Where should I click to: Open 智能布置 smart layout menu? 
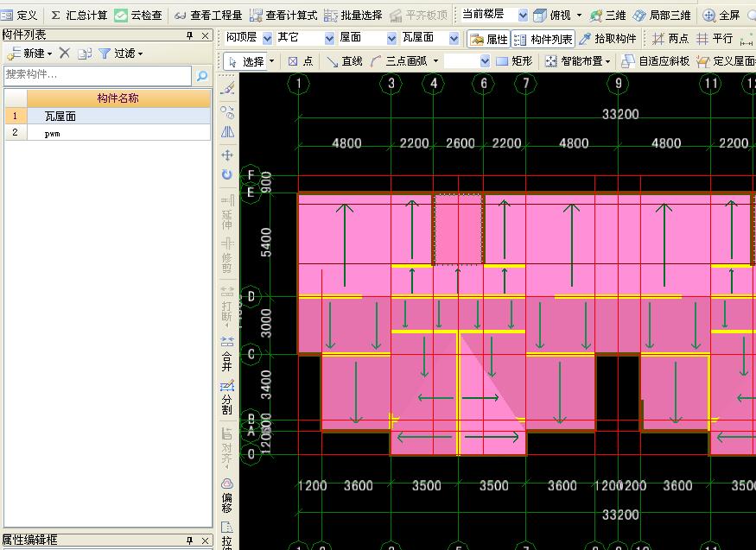point(578,61)
